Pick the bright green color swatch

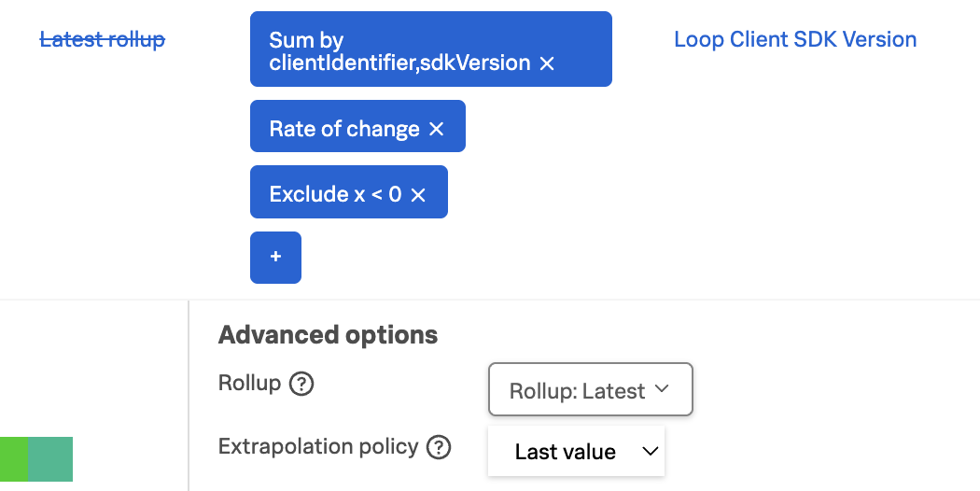coord(13,458)
